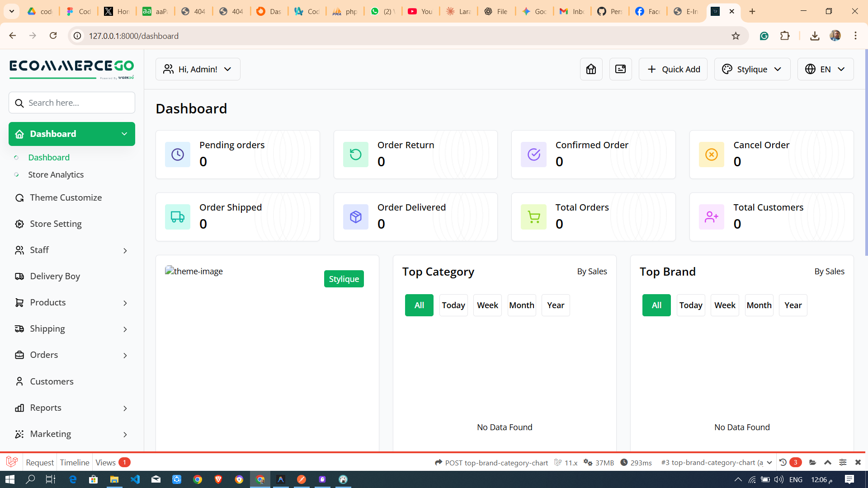Click the Stylique button on theme image
Viewport: 868px width, 488px height.
tap(344, 279)
